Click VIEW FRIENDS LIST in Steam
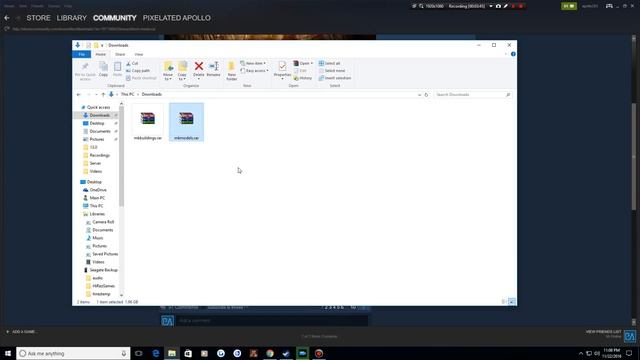 click(603, 332)
